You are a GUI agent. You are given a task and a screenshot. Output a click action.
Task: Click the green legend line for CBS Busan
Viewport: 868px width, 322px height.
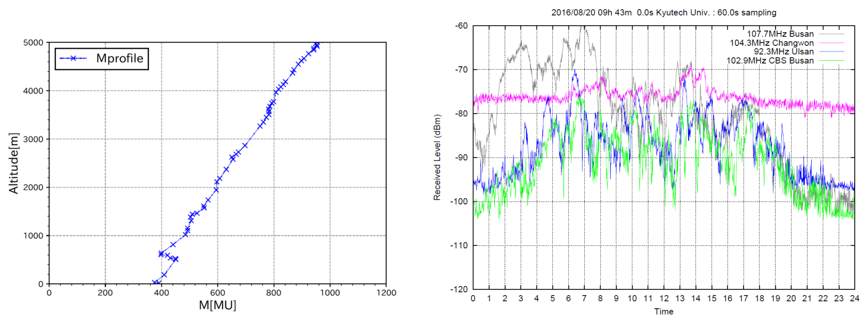pos(831,60)
